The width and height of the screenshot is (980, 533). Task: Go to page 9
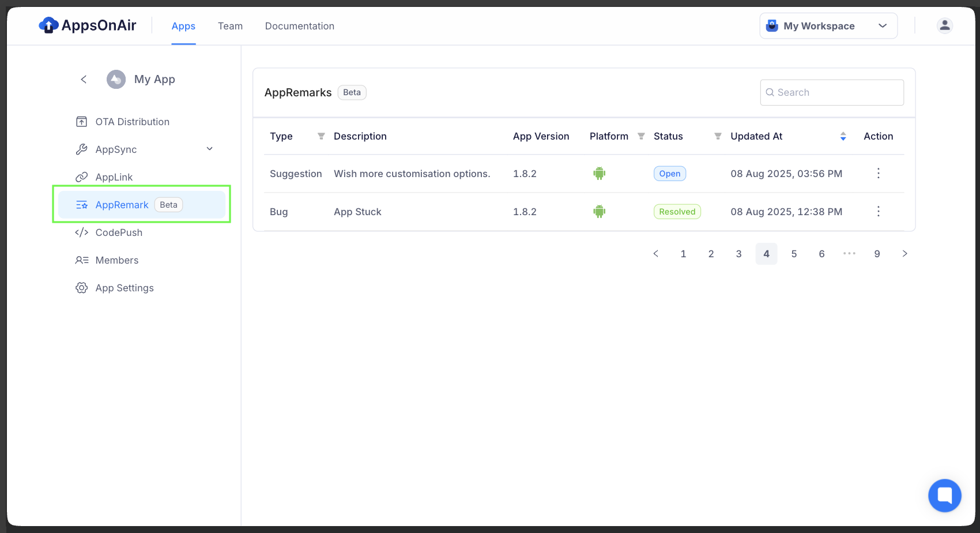tap(877, 254)
